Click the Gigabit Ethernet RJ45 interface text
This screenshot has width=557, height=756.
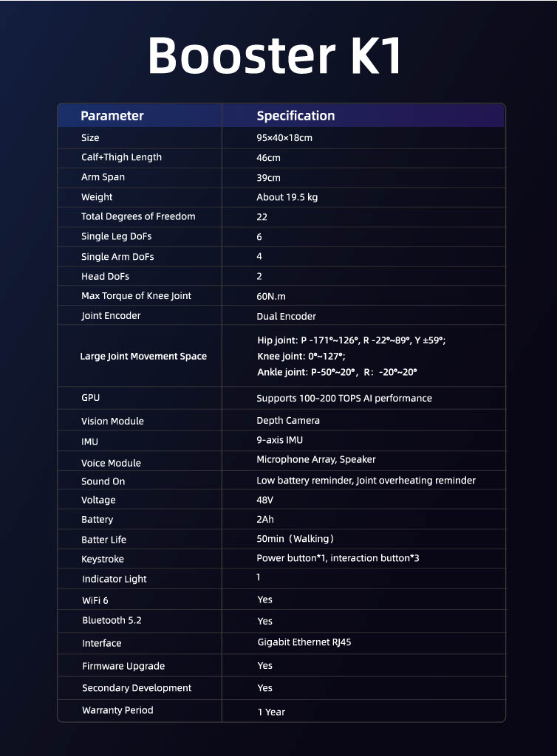(304, 642)
